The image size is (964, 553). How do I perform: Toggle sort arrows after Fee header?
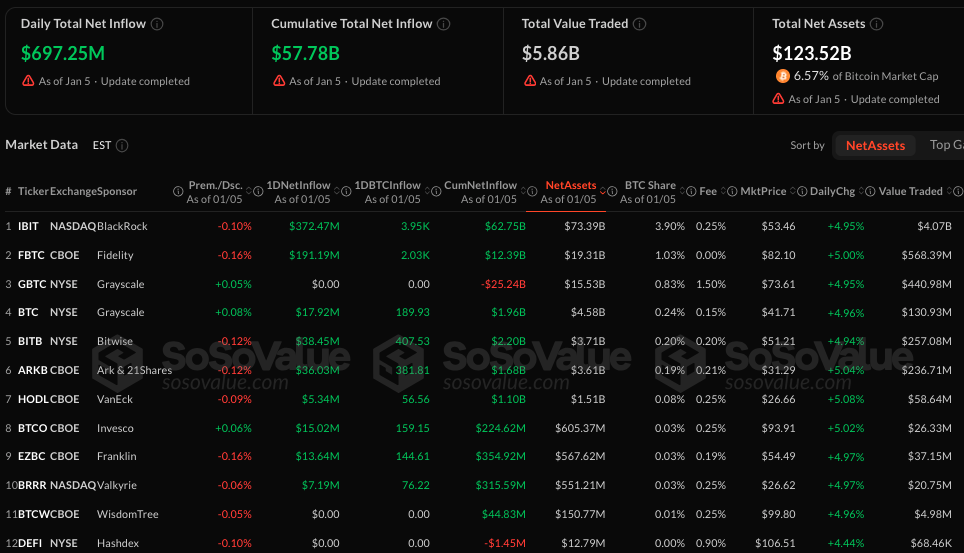tap(723, 191)
